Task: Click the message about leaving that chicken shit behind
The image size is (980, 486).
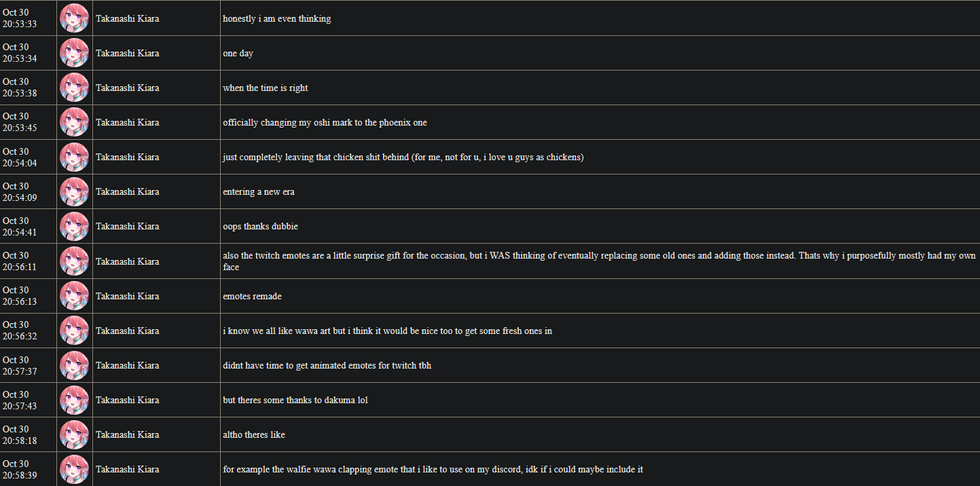Action: point(403,157)
